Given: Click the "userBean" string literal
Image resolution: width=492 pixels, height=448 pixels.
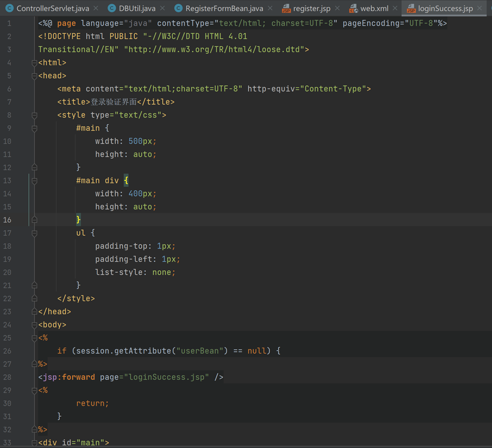Looking at the screenshot, I should tap(199, 350).
